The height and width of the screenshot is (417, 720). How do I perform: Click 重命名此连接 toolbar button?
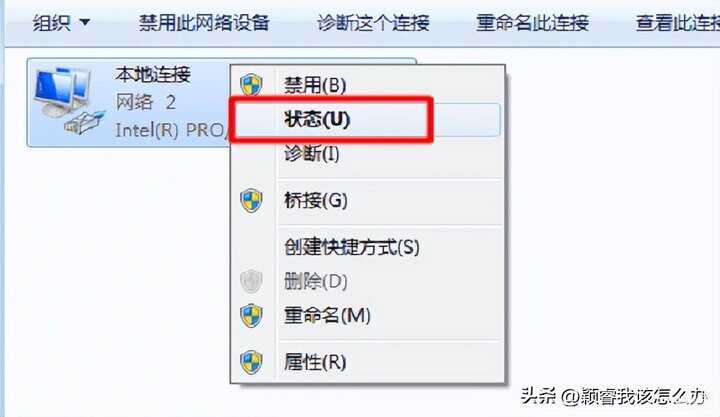532,23
